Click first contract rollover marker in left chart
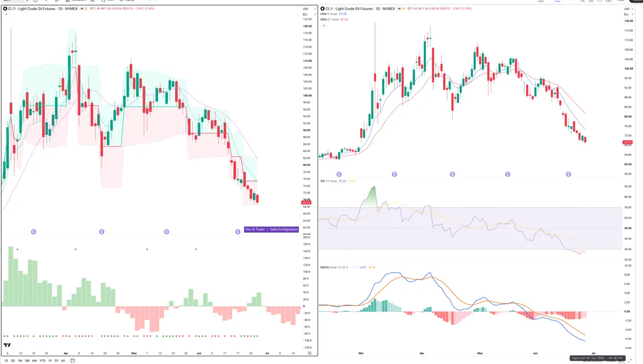The image size is (643, 364). click(x=34, y=231)
